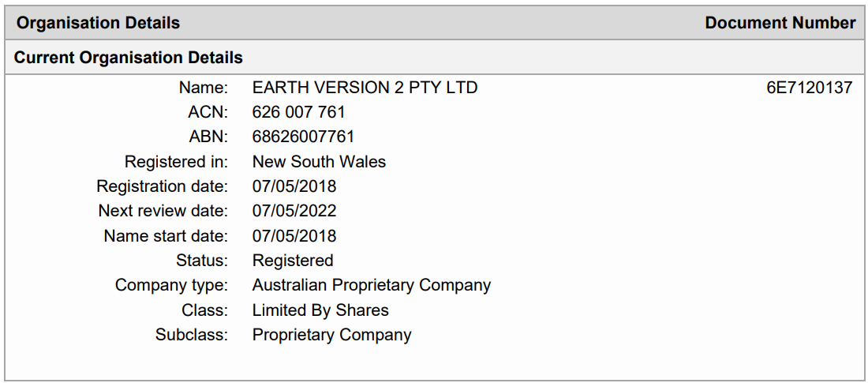Click Australian Proprietary Company text
Viewport: 868px width, 383px height.
tap(372, 285)
